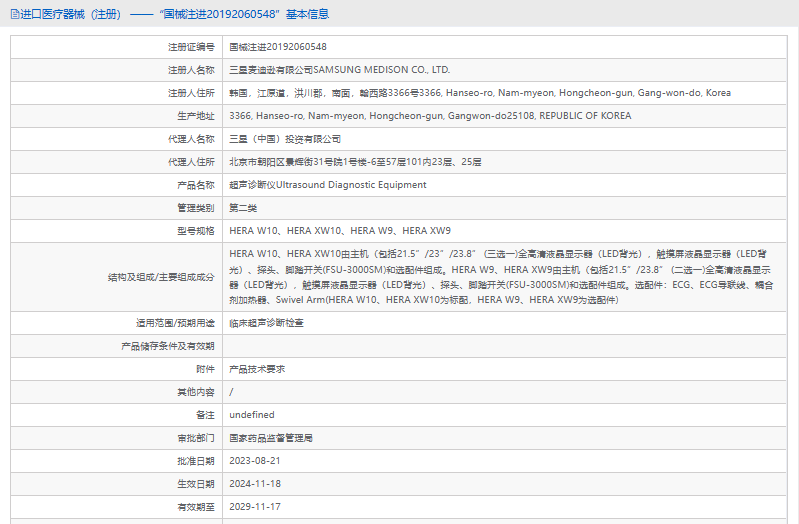The height and width of the screenshot is (524, 799).
Task: Select the 注册人名称 label
Action: click(x=192, y=70)
